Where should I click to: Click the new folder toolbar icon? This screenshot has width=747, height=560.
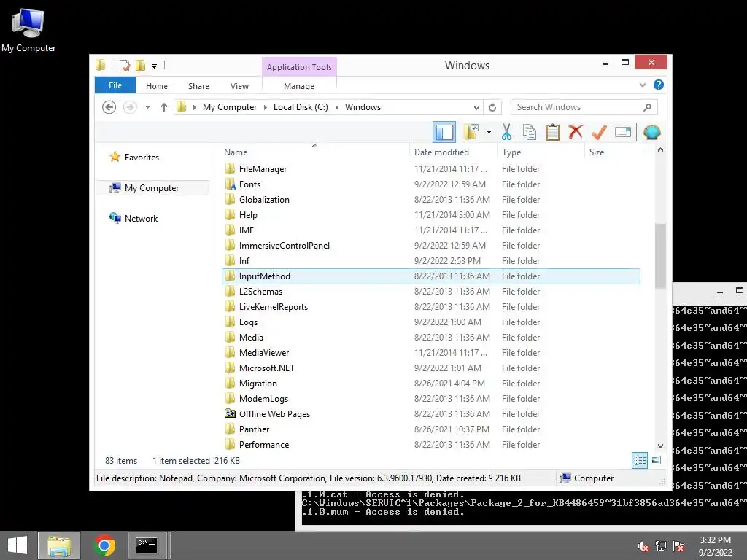[x=471, y=132]
